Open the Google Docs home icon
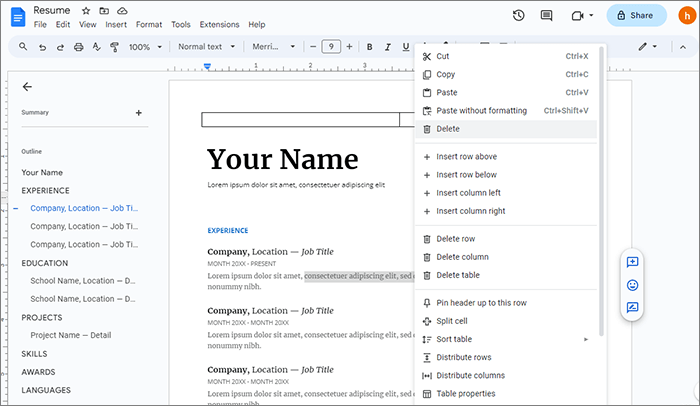Image resolution: width=700 pixels, height=406 pixels. pos(18,17)
